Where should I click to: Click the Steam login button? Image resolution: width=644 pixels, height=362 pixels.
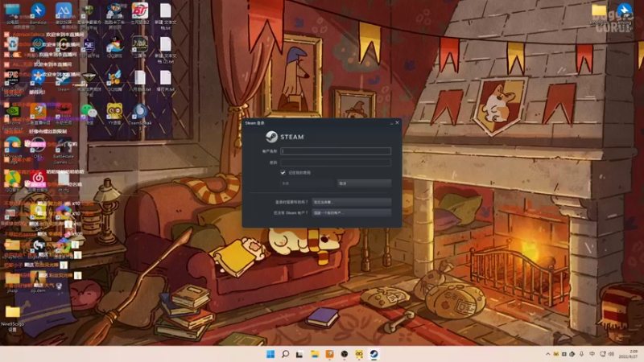pyautogui.click(x=308, y=183)
